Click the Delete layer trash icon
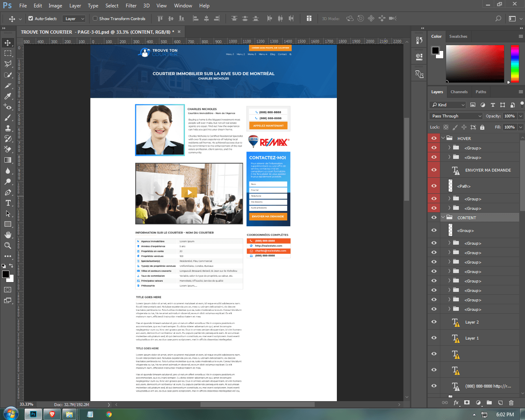The image size is (525, 420). tap(511, 403)
